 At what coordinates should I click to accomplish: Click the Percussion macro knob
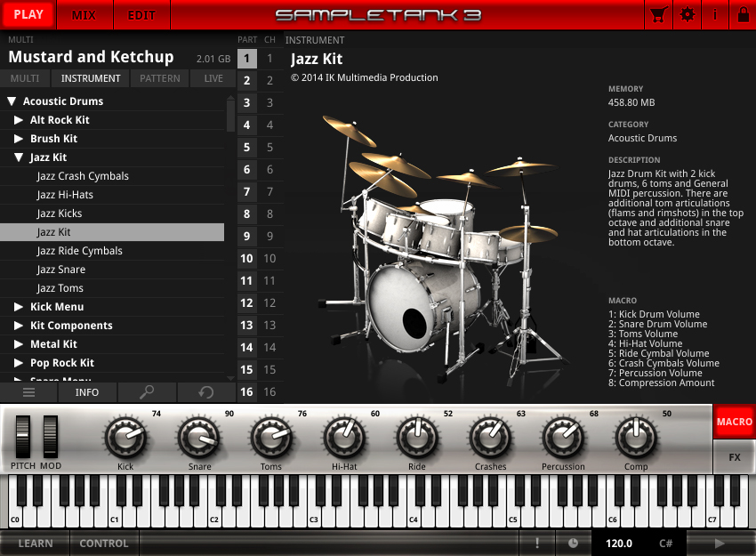coord(563,438)
